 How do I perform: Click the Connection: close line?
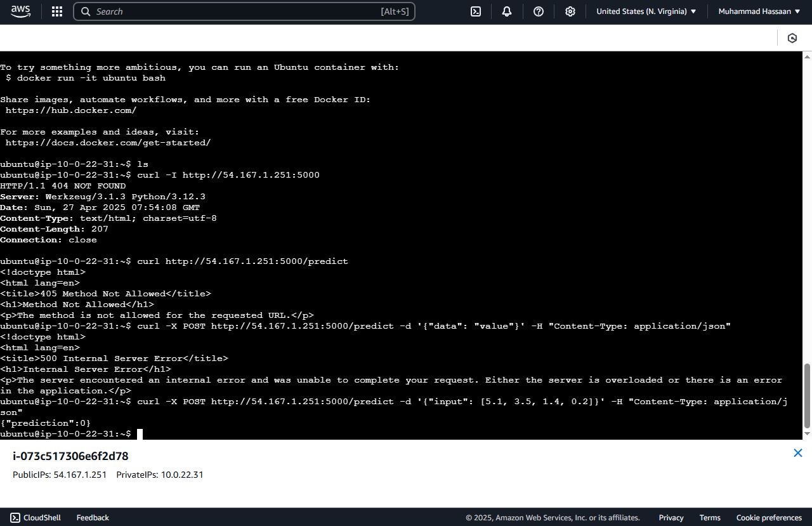48,240
